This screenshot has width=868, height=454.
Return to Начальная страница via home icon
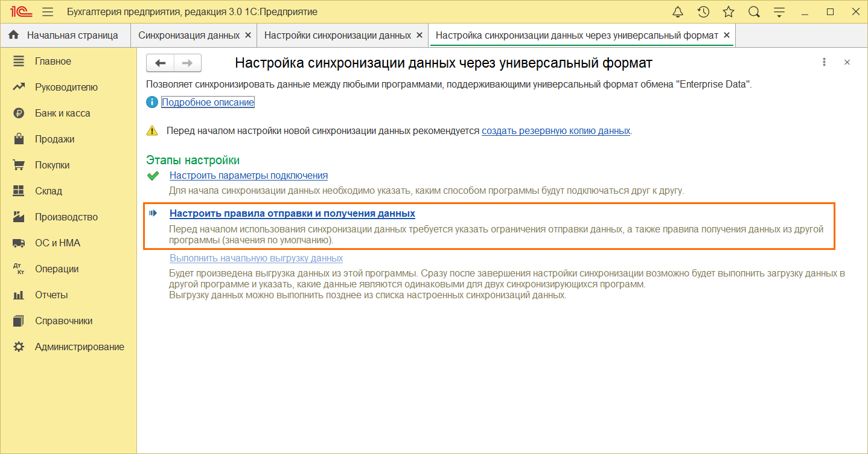coord(13,35)
